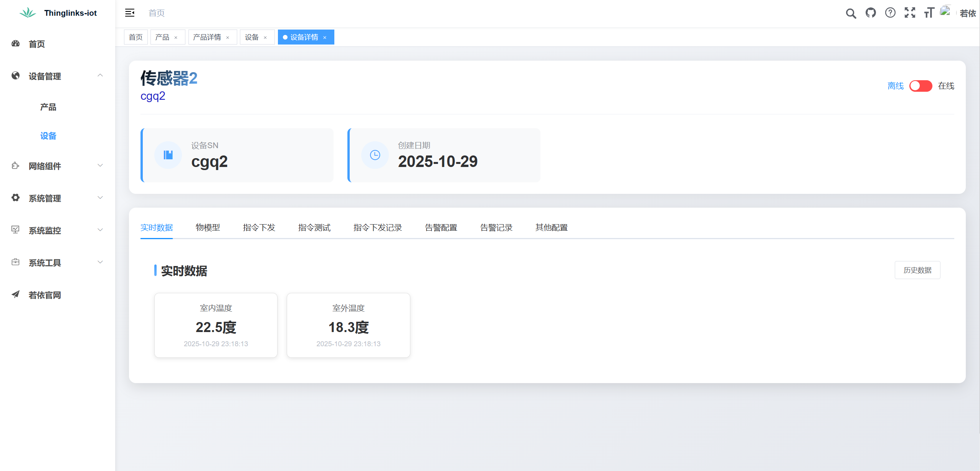Switch to the 物模型 tab
The height and width of the screenshot is (471, 980).
pyautogui.click(x=208, y=228)
